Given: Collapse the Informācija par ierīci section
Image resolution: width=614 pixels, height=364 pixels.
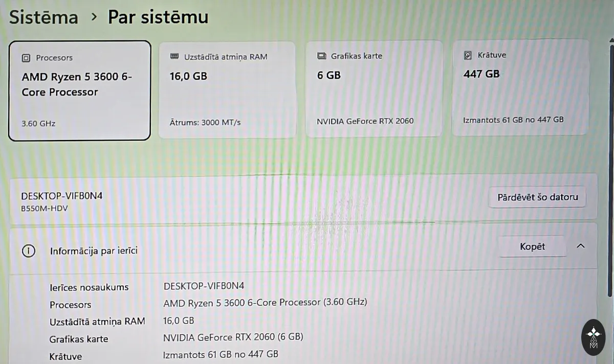Looking at the screenshot, I should tap(580, 246).
